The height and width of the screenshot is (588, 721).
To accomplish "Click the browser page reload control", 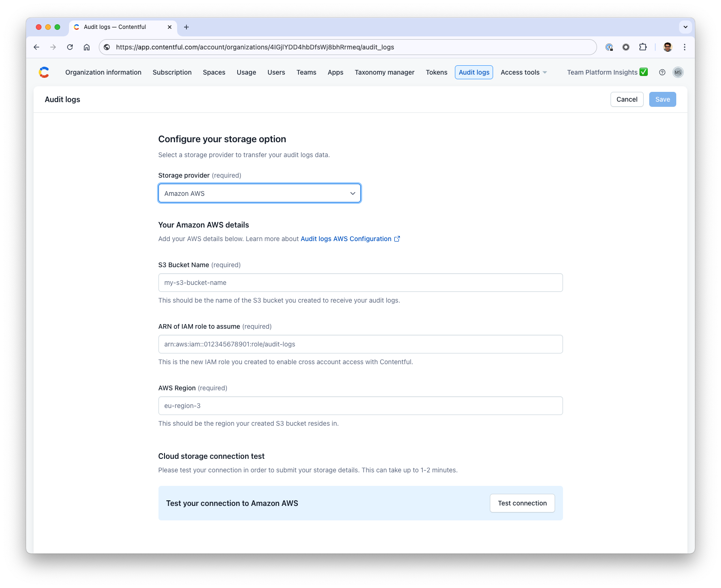I will pos(70,47).
